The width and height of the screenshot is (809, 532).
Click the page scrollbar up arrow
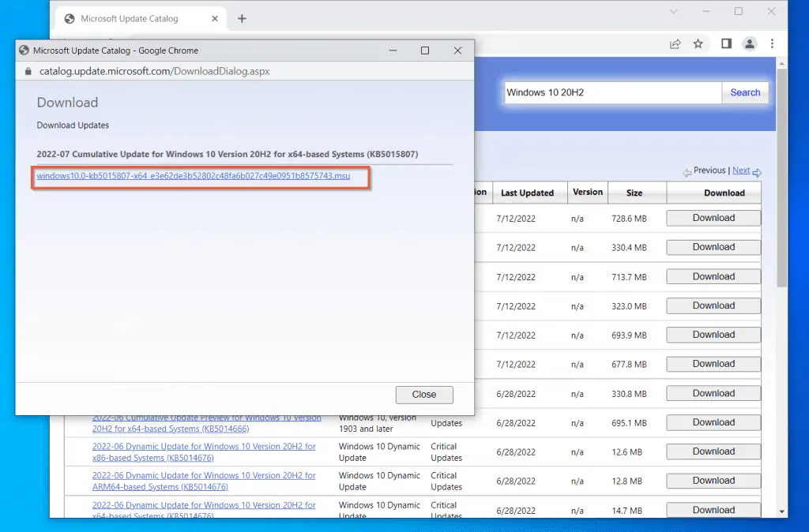pos(781,63)
